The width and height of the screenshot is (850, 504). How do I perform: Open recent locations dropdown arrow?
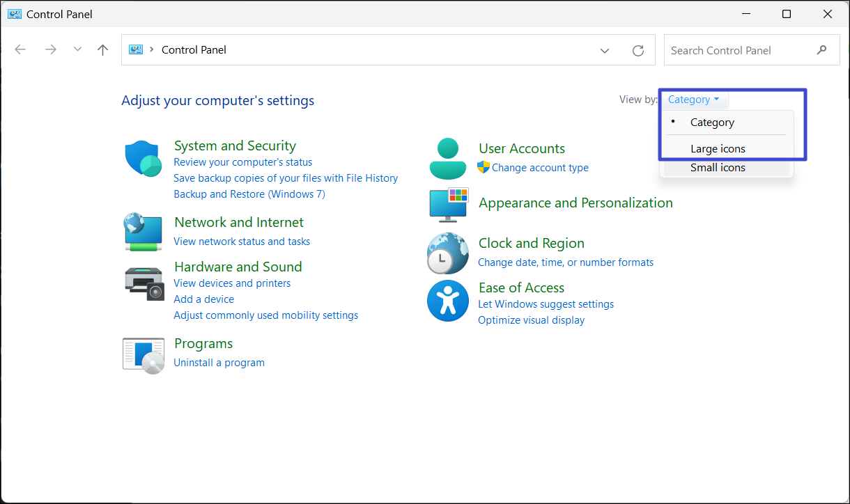coord(77,50)
